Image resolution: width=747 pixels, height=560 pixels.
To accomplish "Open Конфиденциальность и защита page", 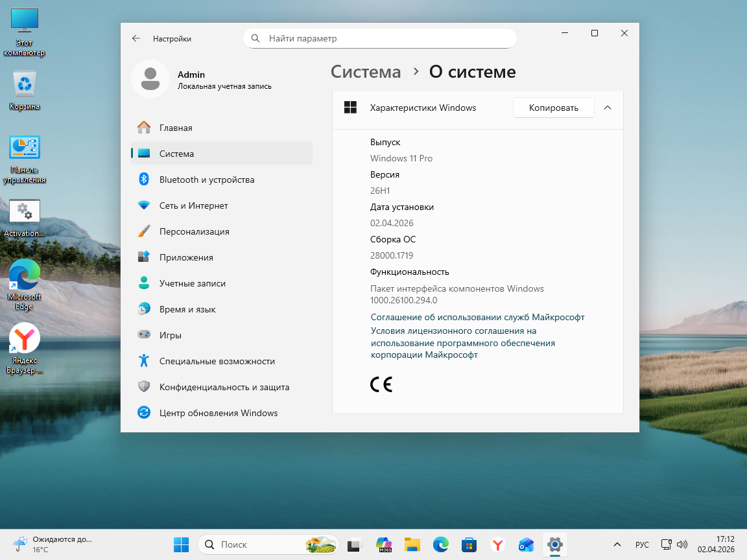I will click(224, 387).
